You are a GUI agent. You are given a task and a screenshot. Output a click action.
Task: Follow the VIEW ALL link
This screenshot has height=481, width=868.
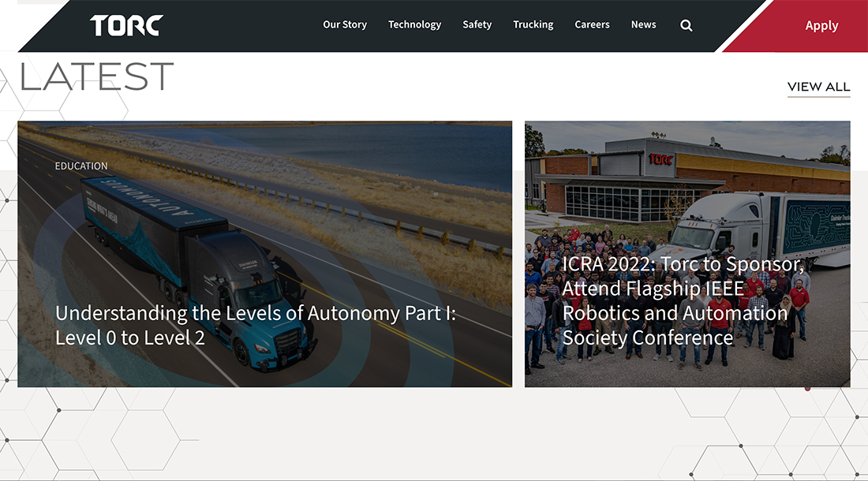click(819, 87)
